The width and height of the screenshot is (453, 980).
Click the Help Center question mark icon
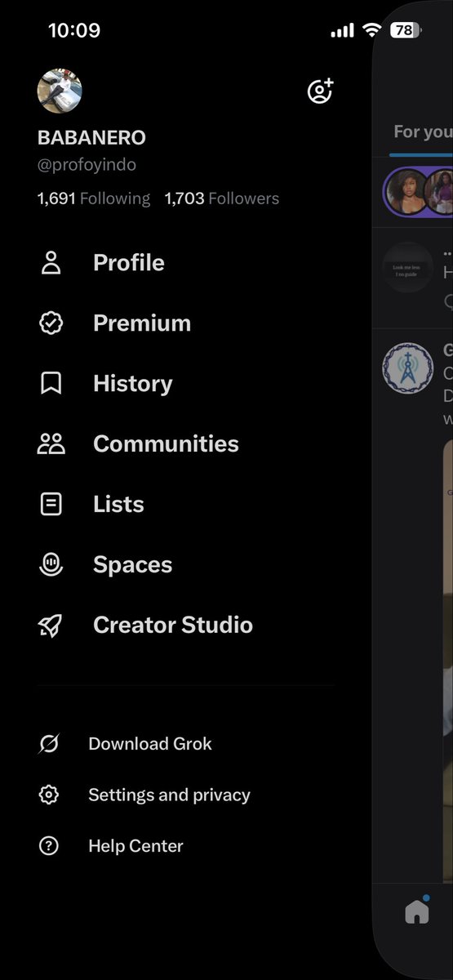point(49,846)
